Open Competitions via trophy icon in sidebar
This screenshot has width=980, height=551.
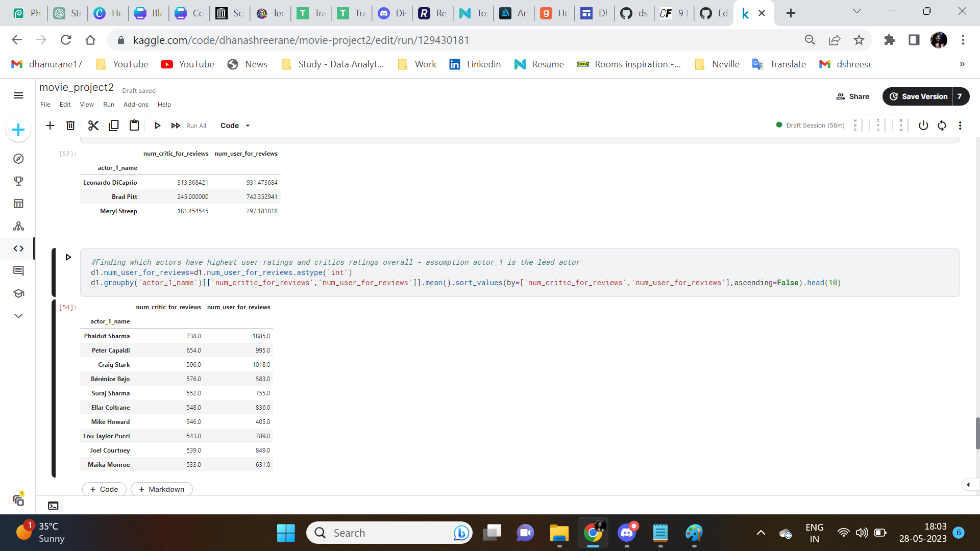(18, 181)
